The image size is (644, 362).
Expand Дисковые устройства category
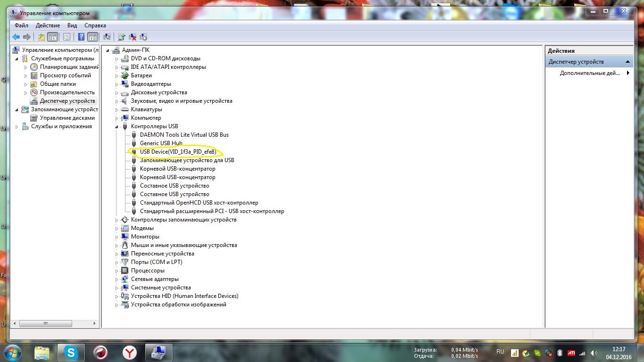[117, 93]
